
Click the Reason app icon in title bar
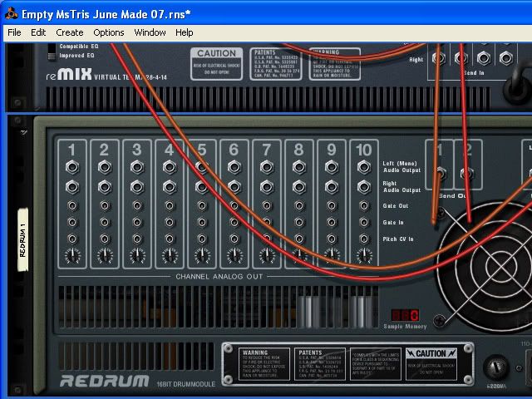[11, 13]
